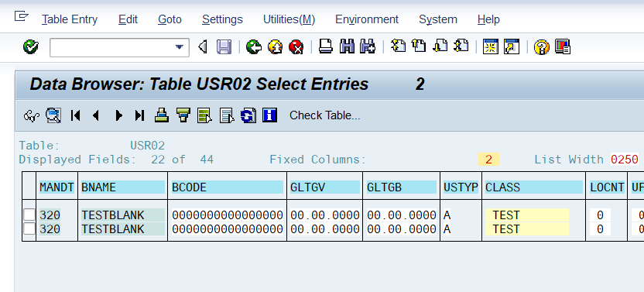Sort in ascending order icon
The height and width of the screenshot is (292, 644).
[162, 115]
